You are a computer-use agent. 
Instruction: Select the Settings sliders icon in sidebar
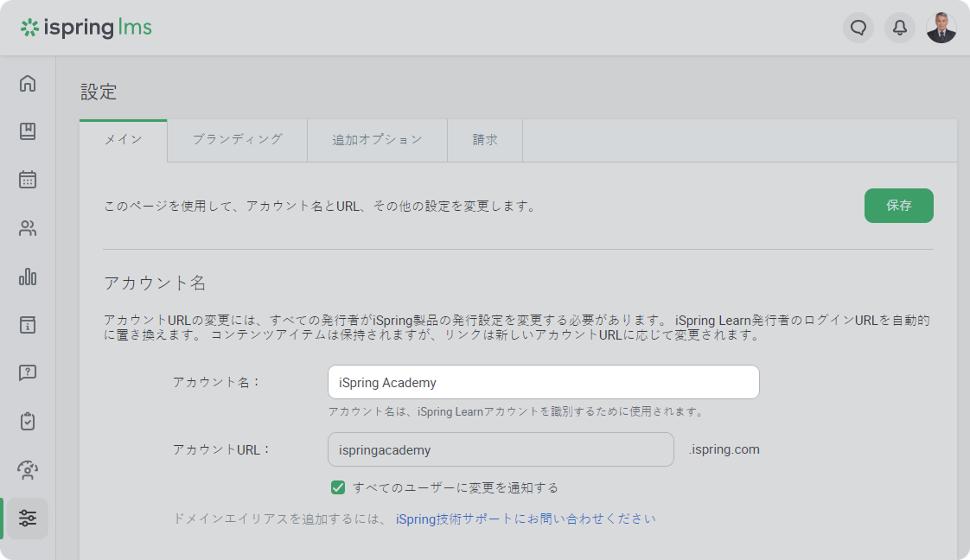[x=28, y=519]
